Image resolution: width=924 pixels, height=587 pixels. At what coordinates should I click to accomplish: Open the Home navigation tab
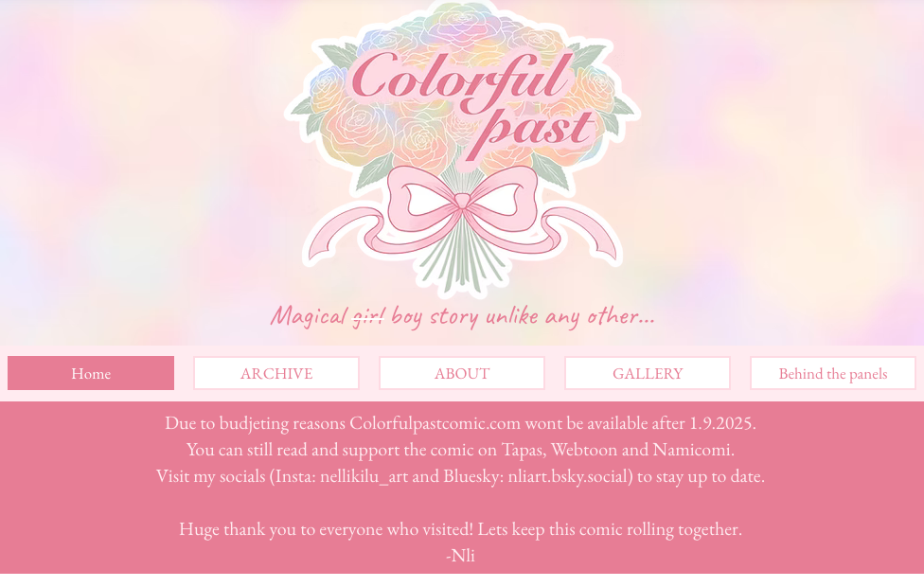pyautogui.click(x=91, y=373)
